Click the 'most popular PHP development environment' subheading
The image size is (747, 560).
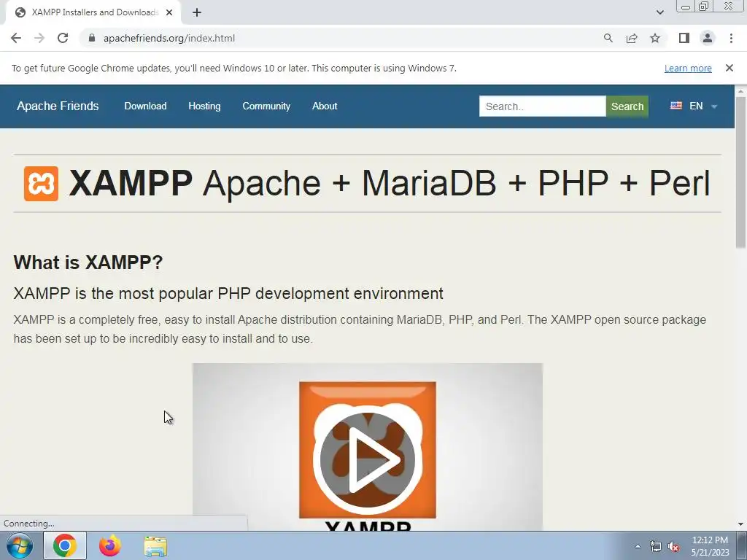pos(228,293)
